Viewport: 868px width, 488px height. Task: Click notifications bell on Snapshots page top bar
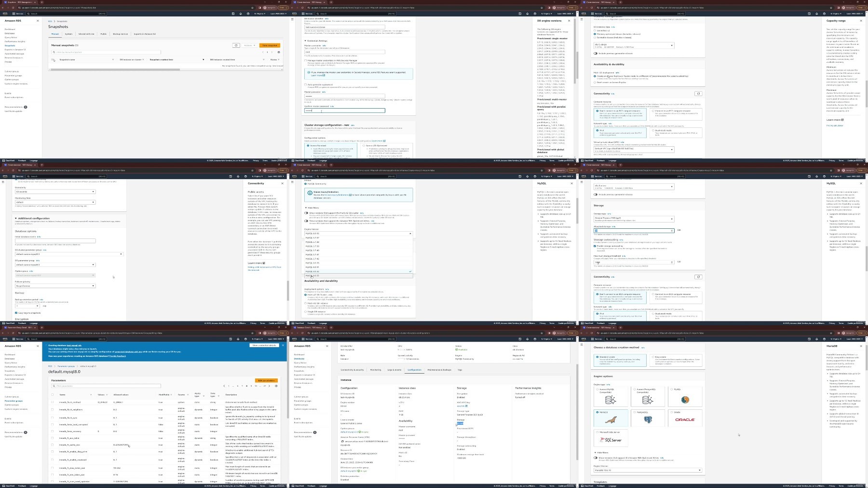[x=241, y=14]
